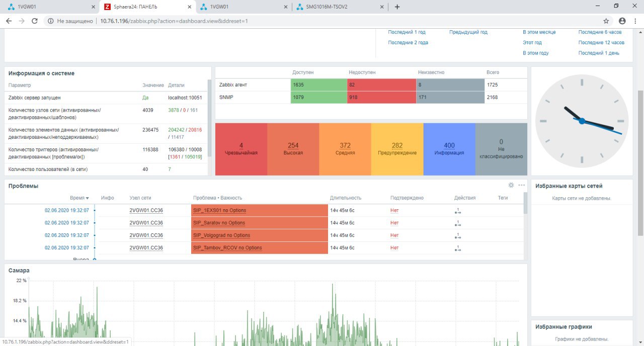Open problem SIP_Saratov no Options

click(x=219, y=223)
